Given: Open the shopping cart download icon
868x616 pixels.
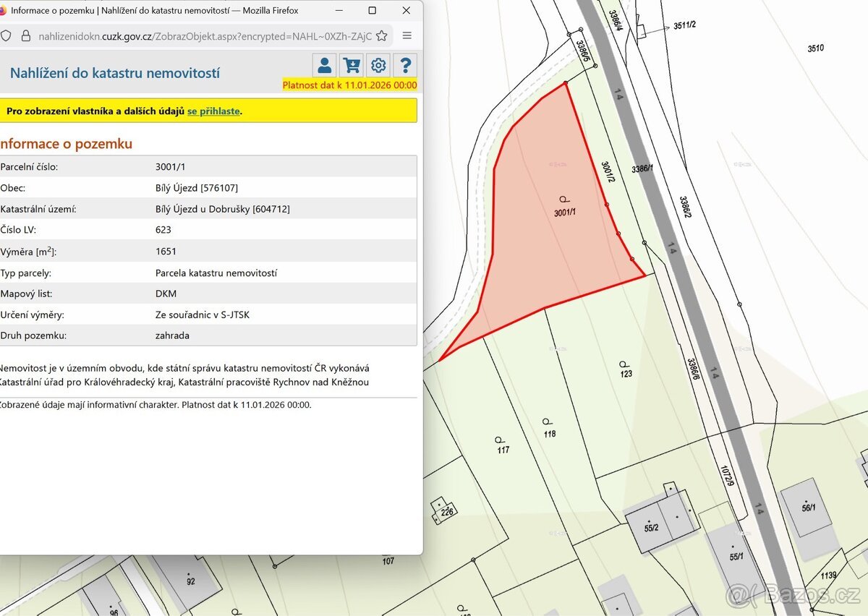Looking at the screenshot, I should [x=352, y=65].
